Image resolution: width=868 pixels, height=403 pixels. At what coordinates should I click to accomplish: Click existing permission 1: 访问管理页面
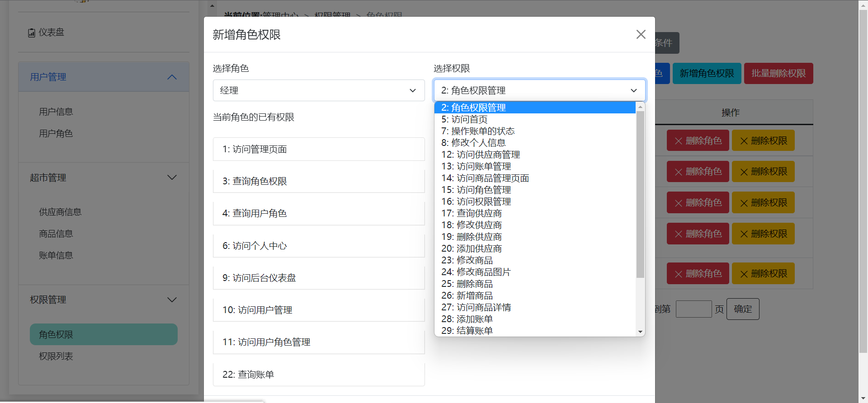(x=319, y=149)
